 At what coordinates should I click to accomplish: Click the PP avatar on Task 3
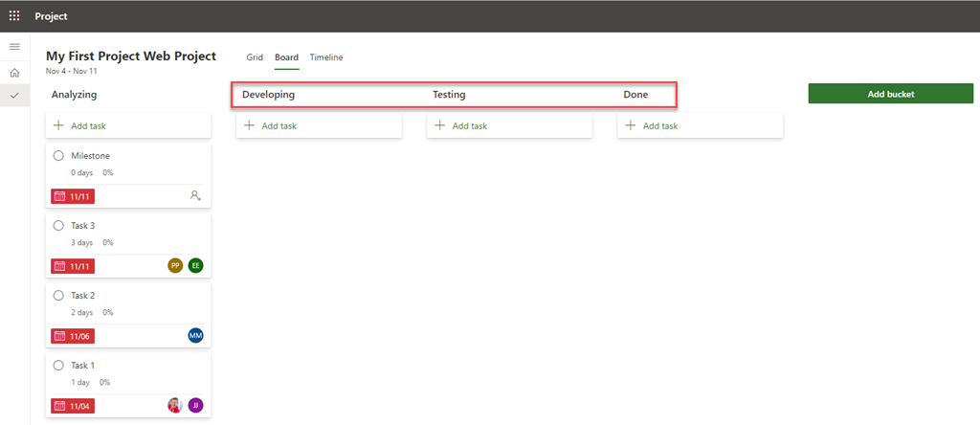click(175, 265)
